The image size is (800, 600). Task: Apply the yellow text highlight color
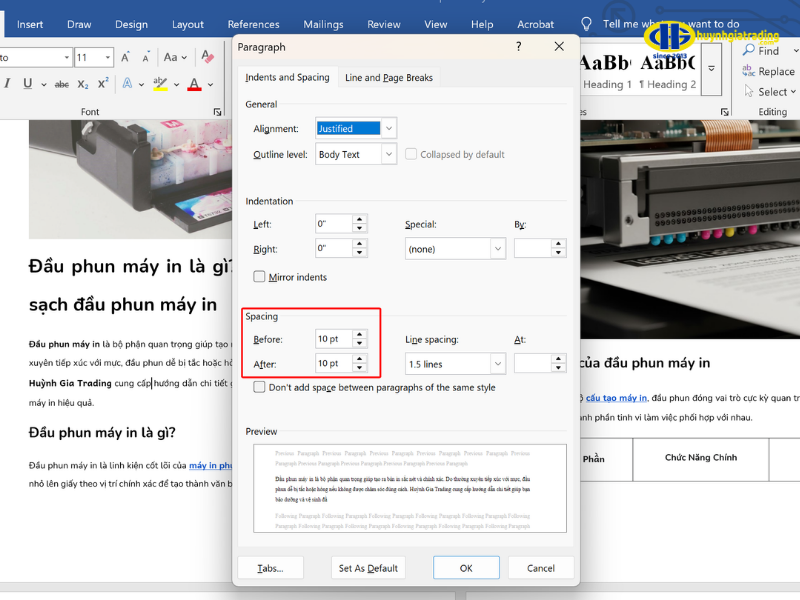point(160,84)
